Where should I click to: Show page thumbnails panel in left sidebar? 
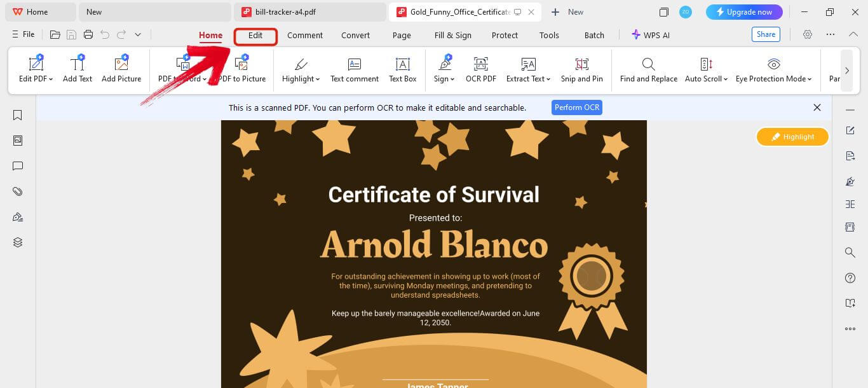18,141
